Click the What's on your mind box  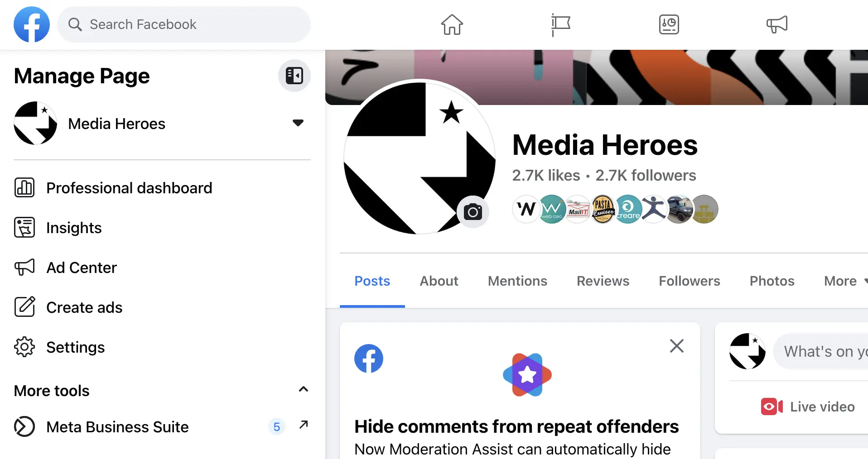(820, 351)
